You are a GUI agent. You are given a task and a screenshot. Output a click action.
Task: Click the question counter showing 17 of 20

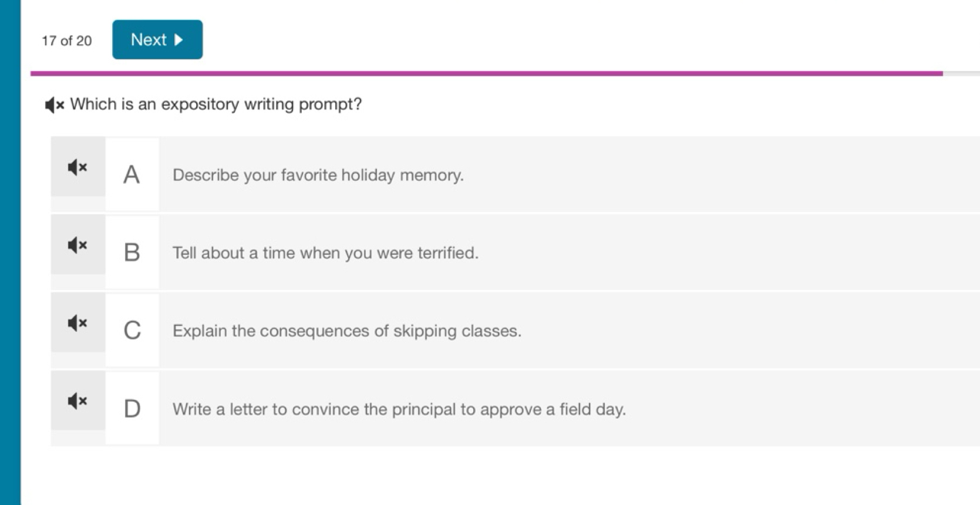pyautogui.click(x=66, y=41)
